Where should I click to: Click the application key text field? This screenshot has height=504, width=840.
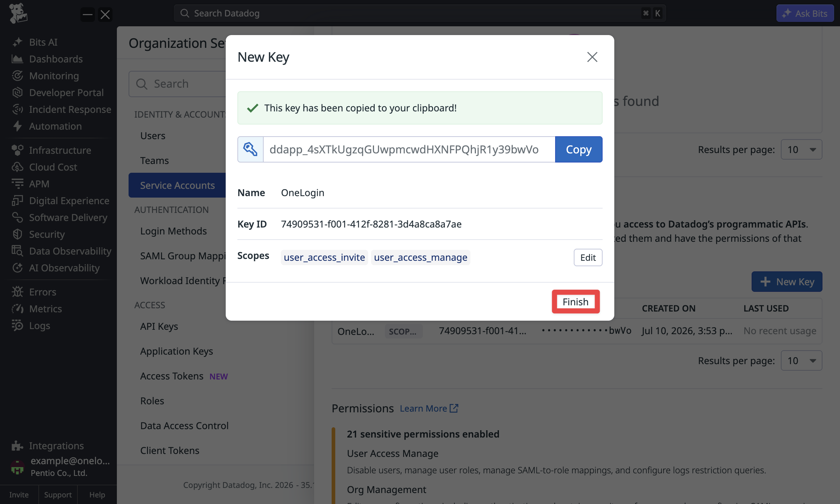(409, 149)
